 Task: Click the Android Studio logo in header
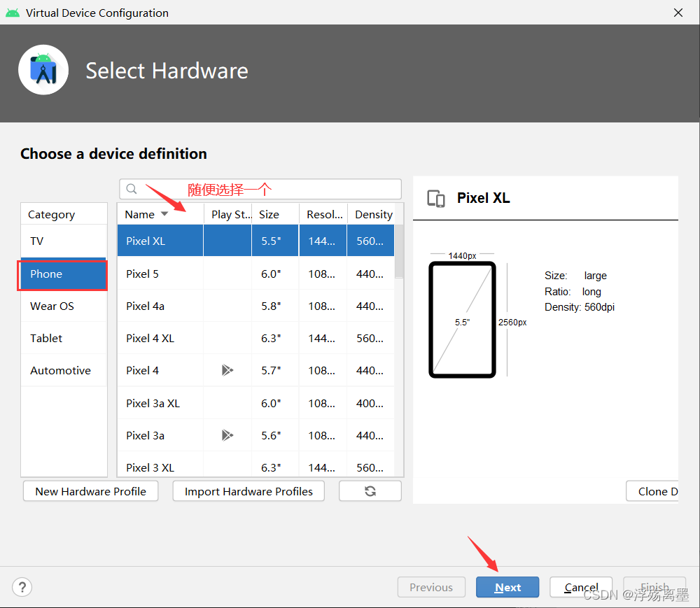(x=43, y=70)
